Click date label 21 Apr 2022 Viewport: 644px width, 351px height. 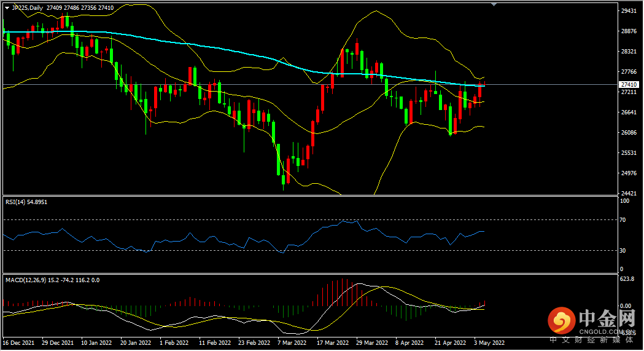451,343
